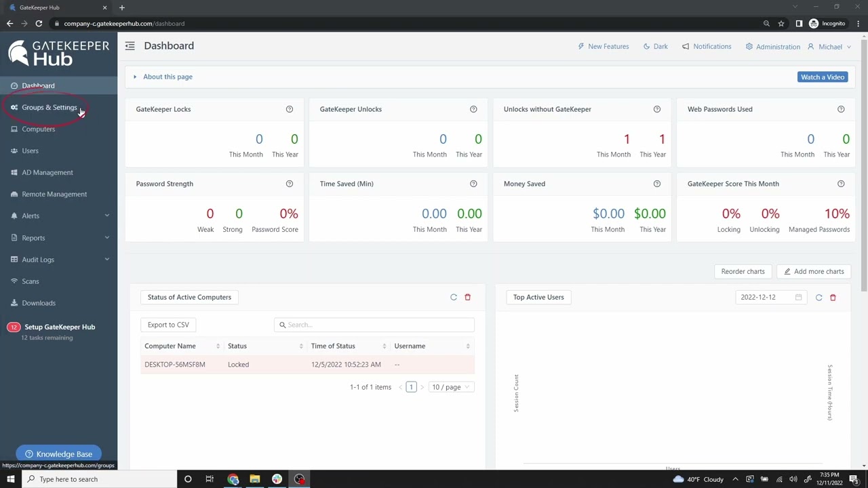Image resolution: width=868 pixels, height=488 pixels.
Task: Open a new browser tab
Action: point(122,7)
